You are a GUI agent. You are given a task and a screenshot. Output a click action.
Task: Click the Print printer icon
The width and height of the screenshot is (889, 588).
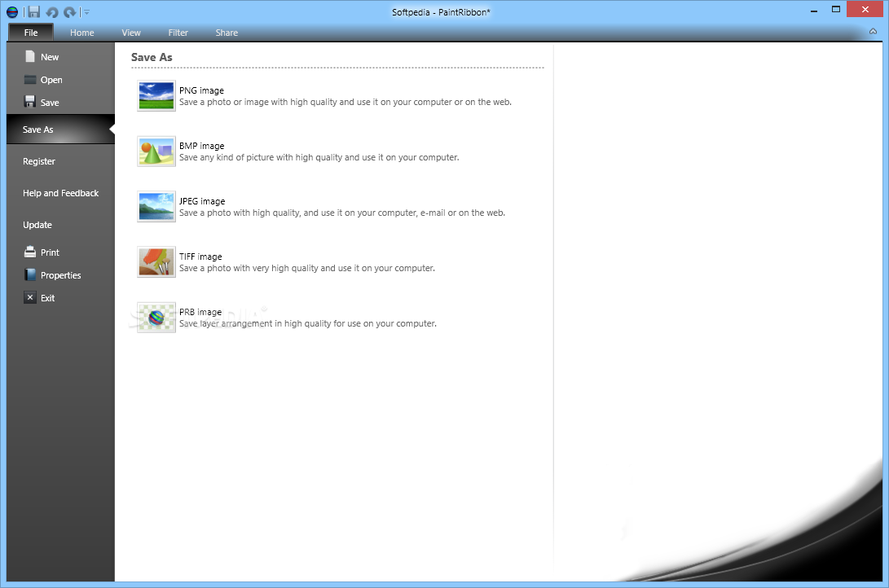(x=30, y=252)
